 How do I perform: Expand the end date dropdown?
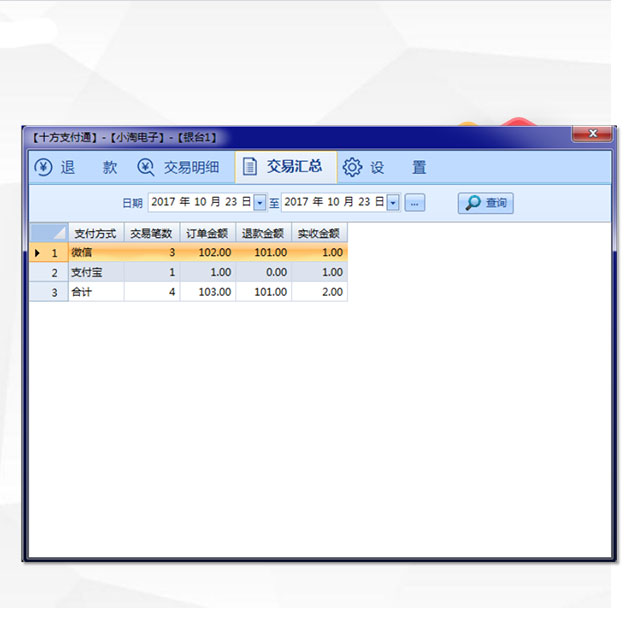click(393, 203)
